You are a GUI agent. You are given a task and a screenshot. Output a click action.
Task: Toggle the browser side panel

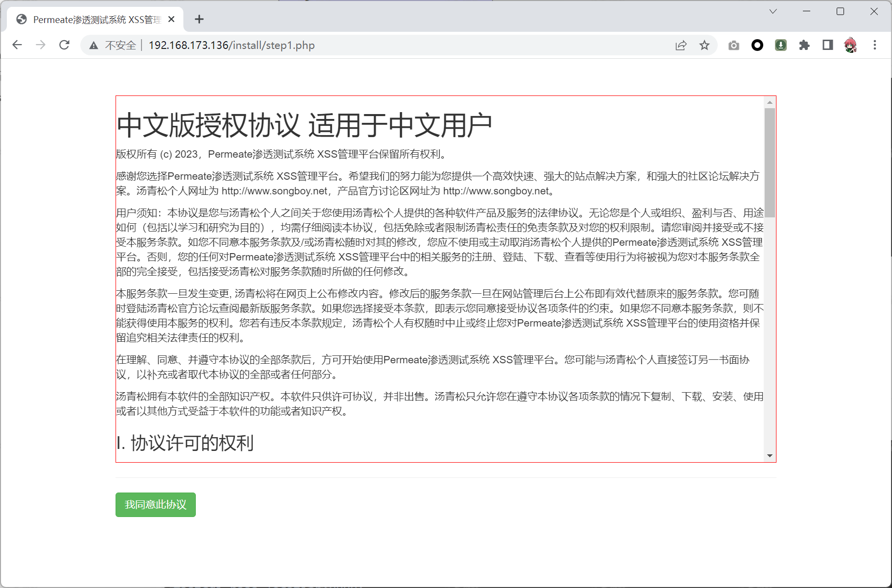pyautogui.click(x=827, y=46)
